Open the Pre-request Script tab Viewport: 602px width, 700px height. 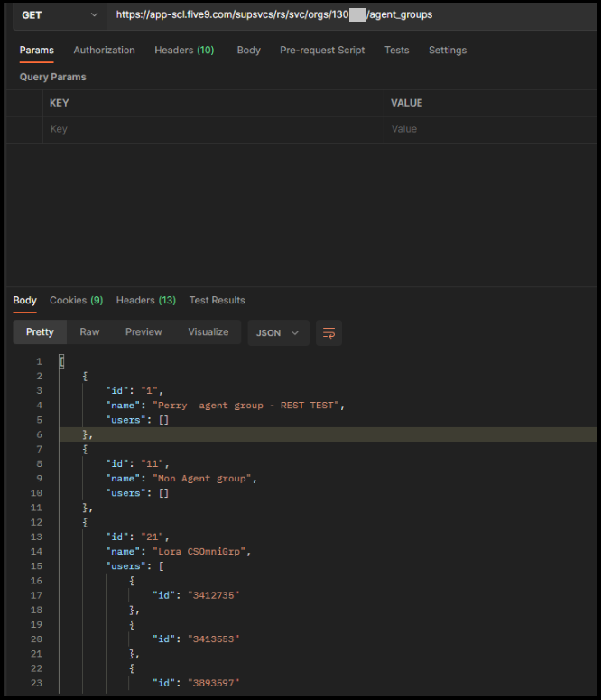(x=322, y=50)
